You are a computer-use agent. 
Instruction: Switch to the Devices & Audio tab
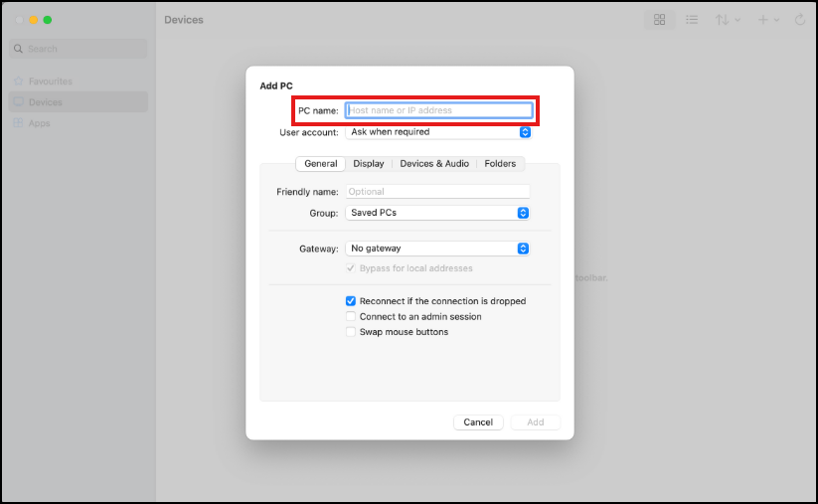pyautogui.click(x=434, y=164)
